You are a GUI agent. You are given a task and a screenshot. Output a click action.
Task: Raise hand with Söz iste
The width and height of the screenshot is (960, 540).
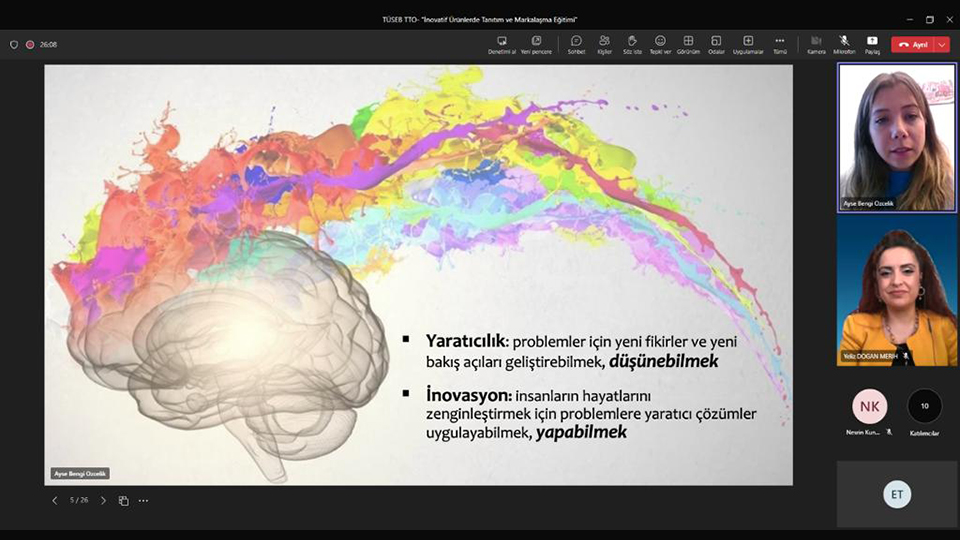point(632,44)
